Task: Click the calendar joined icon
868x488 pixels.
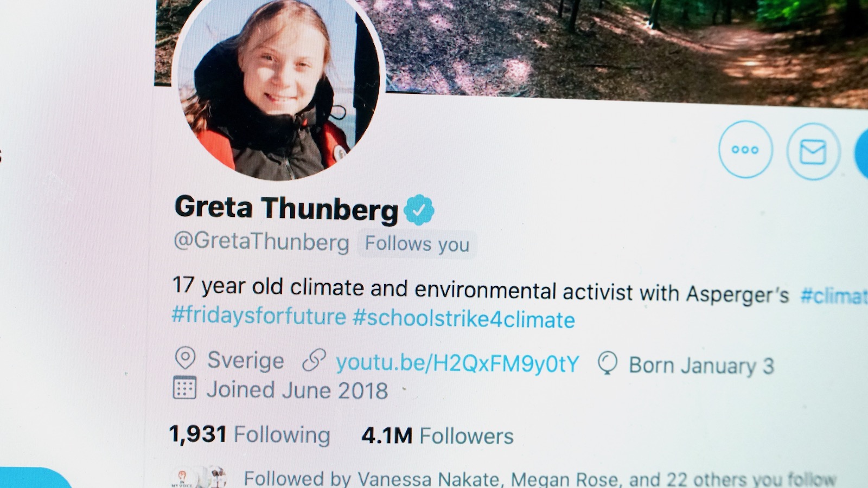Action: click(x=184, y=388)
